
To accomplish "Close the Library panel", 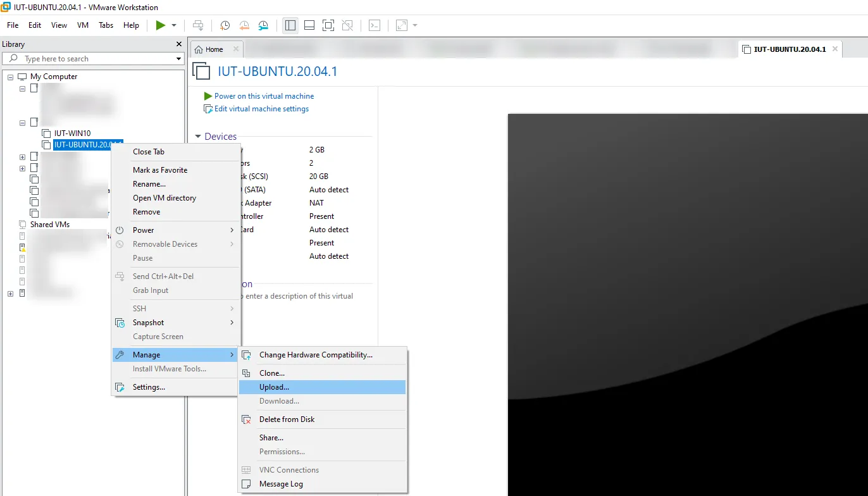I will point(179,44).
